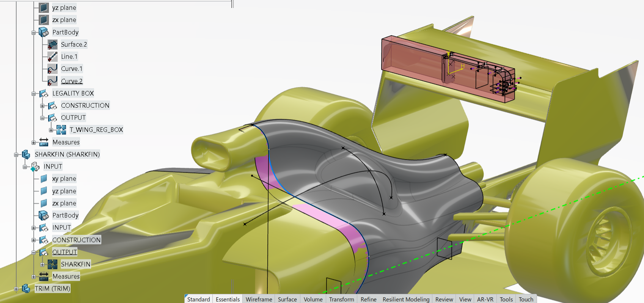Switch to the Review tab
This screenshot has width=644, height=303.
point(444,299)
